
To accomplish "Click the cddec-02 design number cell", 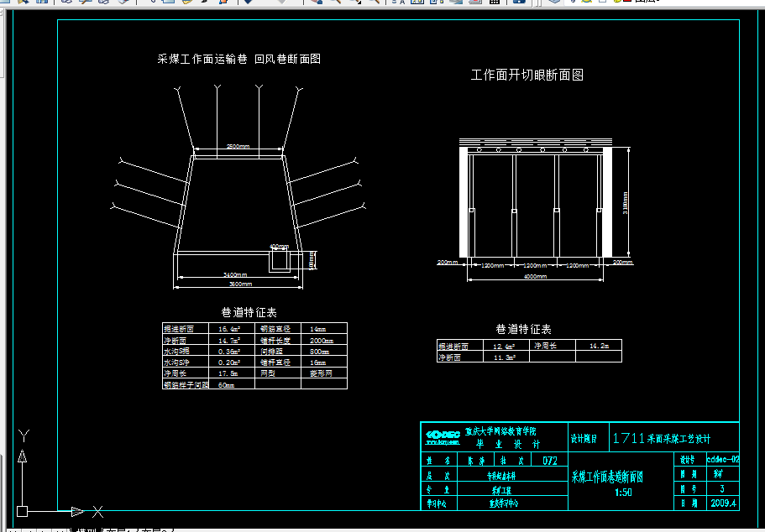I will tap(723, 459).
